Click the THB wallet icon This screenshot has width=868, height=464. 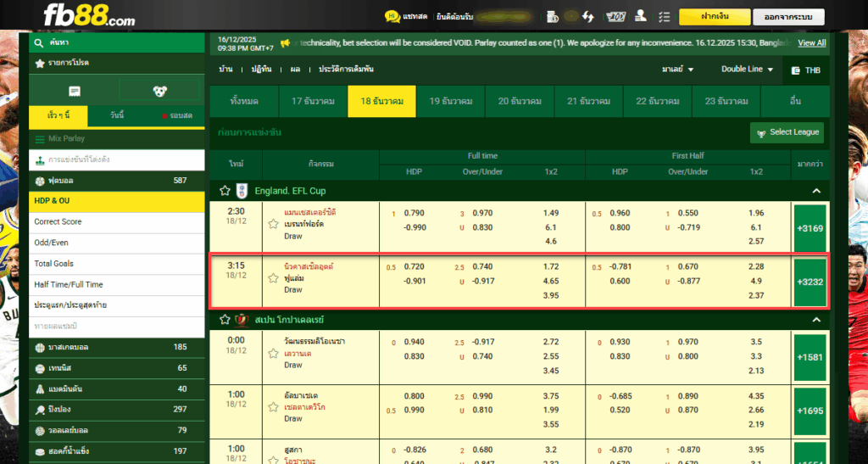[x=796, y=70]
